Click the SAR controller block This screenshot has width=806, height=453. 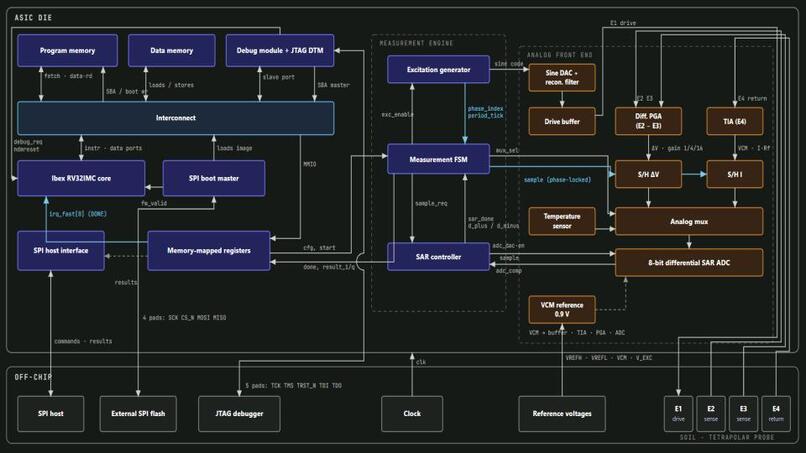coord(438,257)
